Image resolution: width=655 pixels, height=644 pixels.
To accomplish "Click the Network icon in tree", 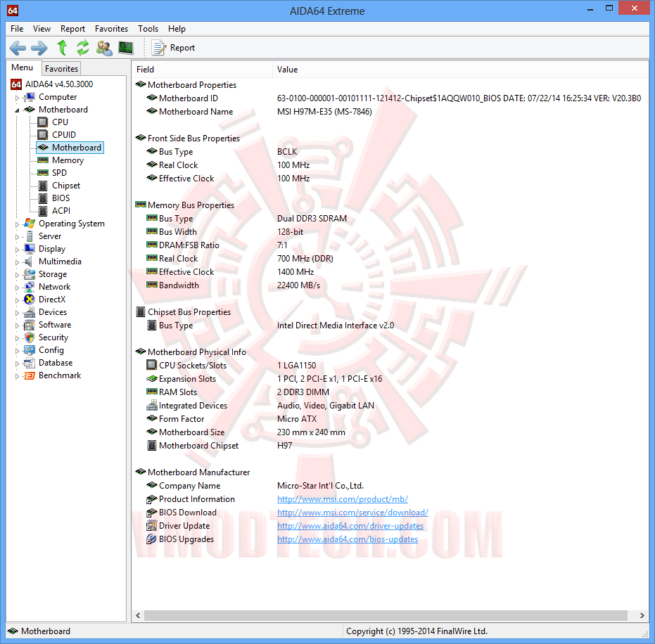I will tap(30, 287).
